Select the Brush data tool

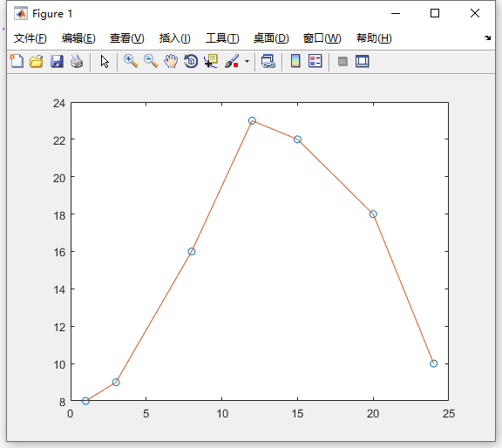pyautogui.click(x=232, y=61)
